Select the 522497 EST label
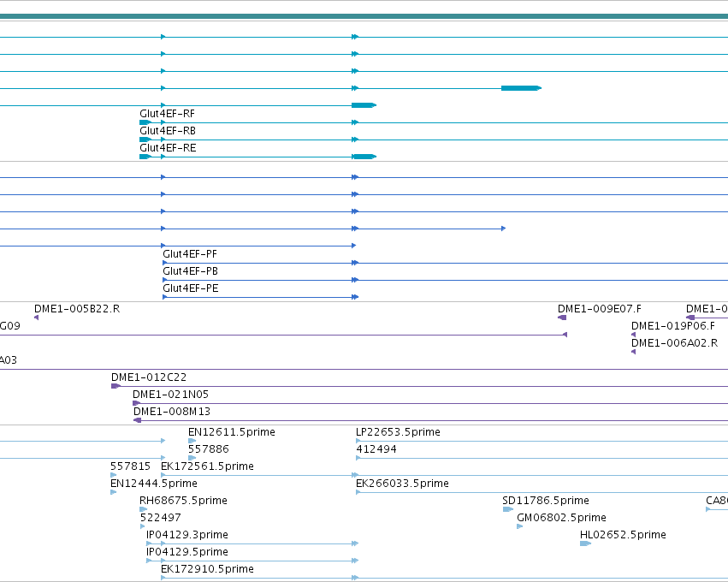 pyautogui.click(x=161, y=518)
